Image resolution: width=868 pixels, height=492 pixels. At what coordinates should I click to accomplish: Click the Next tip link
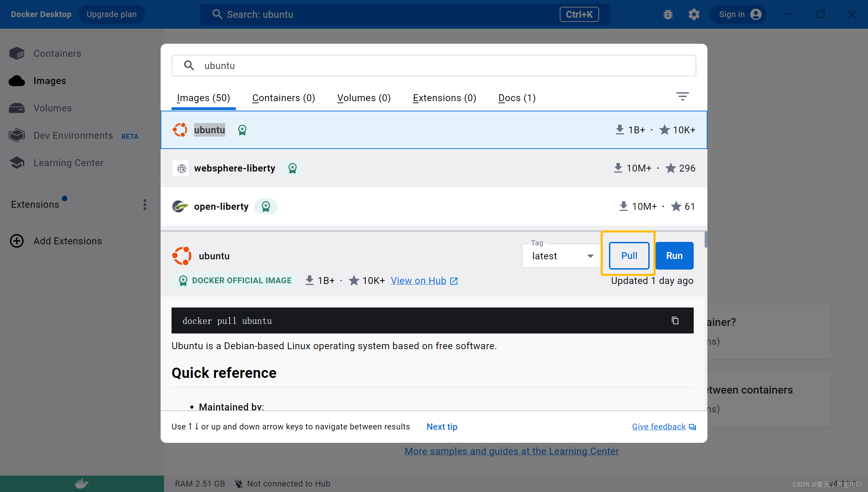[442, 427]
